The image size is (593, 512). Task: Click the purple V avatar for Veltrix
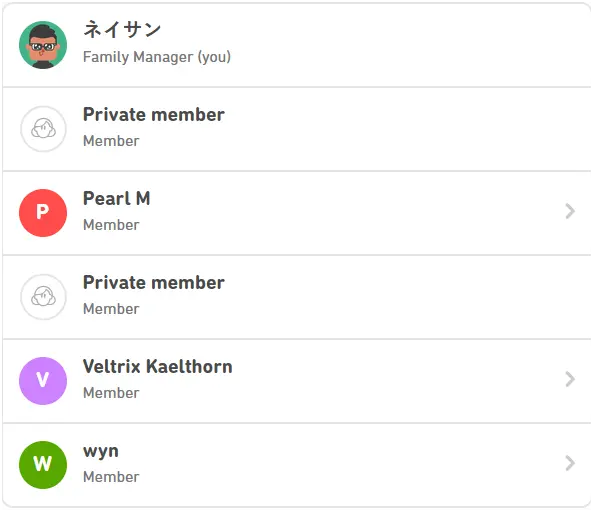coord(43,381)
